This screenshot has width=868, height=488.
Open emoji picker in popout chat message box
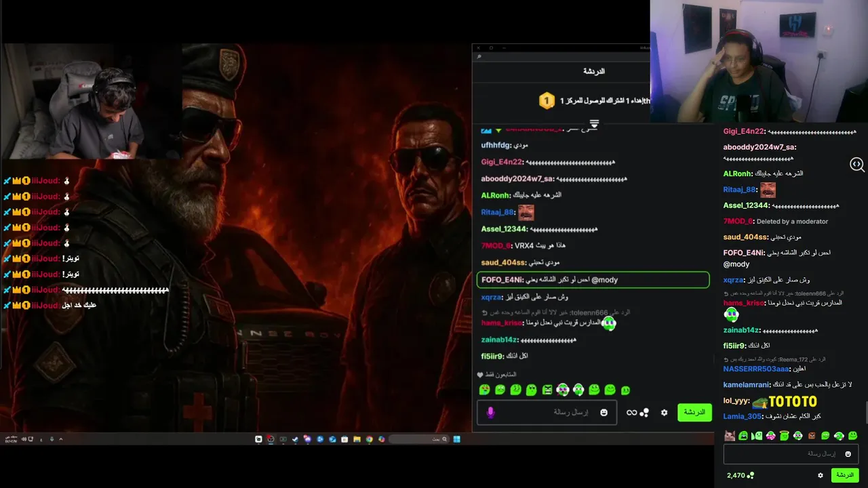(x=604, y=412)
